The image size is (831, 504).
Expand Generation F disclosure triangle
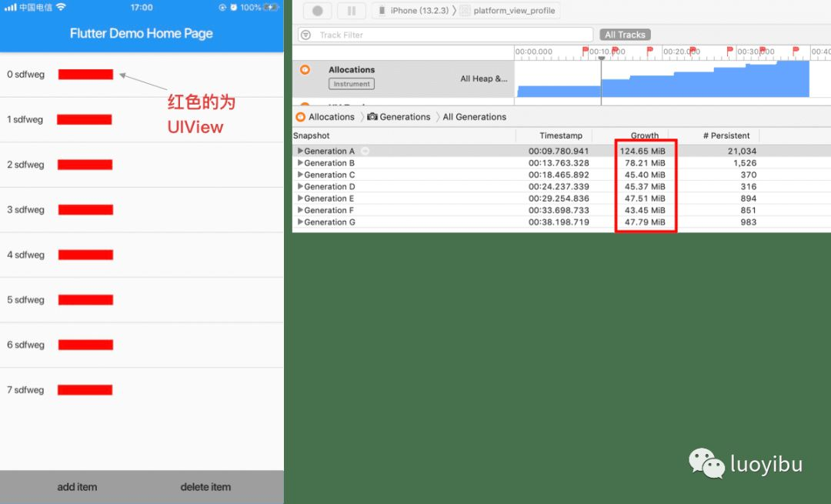coord(301,210)
